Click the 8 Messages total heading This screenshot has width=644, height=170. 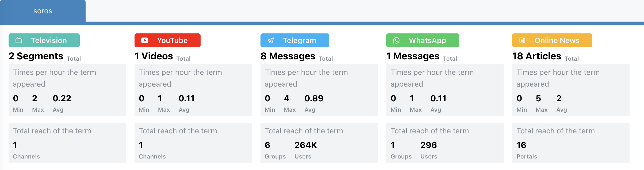point(297,56)
